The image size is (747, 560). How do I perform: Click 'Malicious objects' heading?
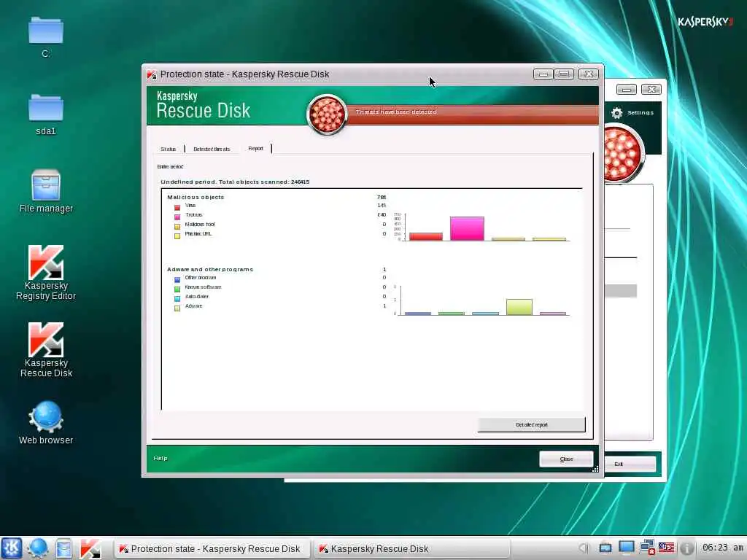196,197
